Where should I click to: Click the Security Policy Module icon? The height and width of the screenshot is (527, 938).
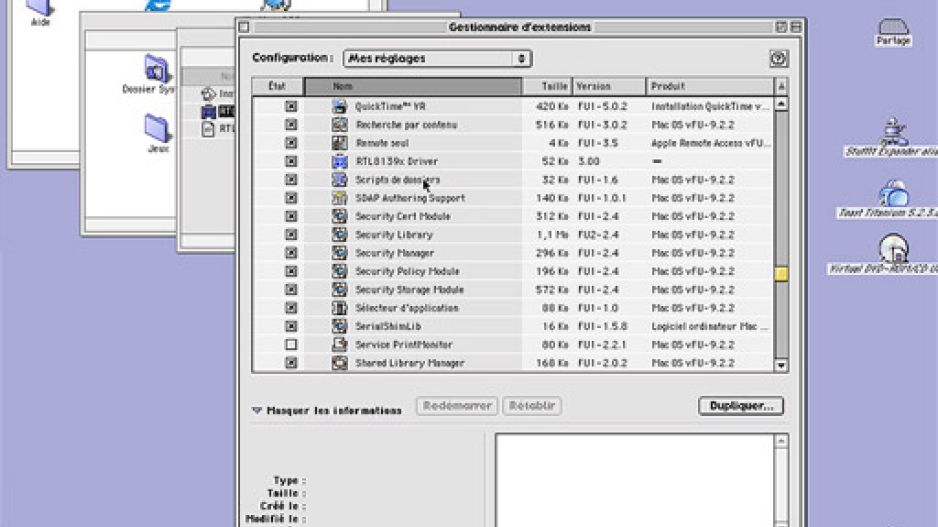[339, 272]
